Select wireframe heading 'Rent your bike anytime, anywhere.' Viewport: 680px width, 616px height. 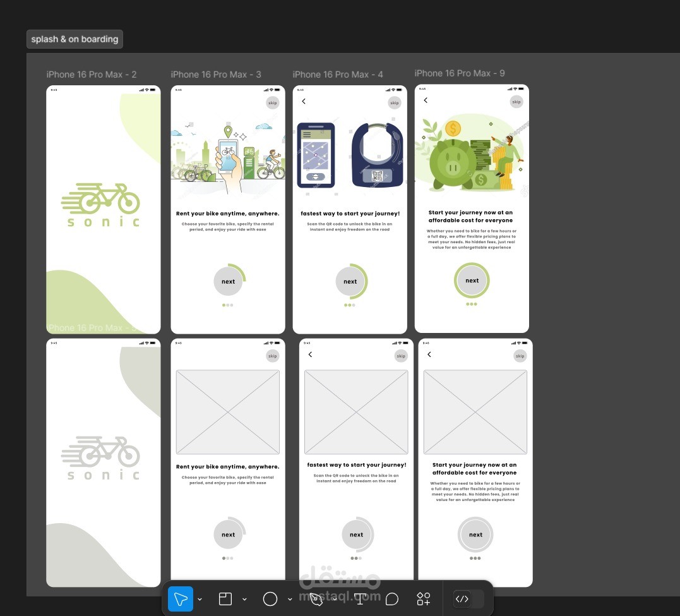click(x=228, y=467)
